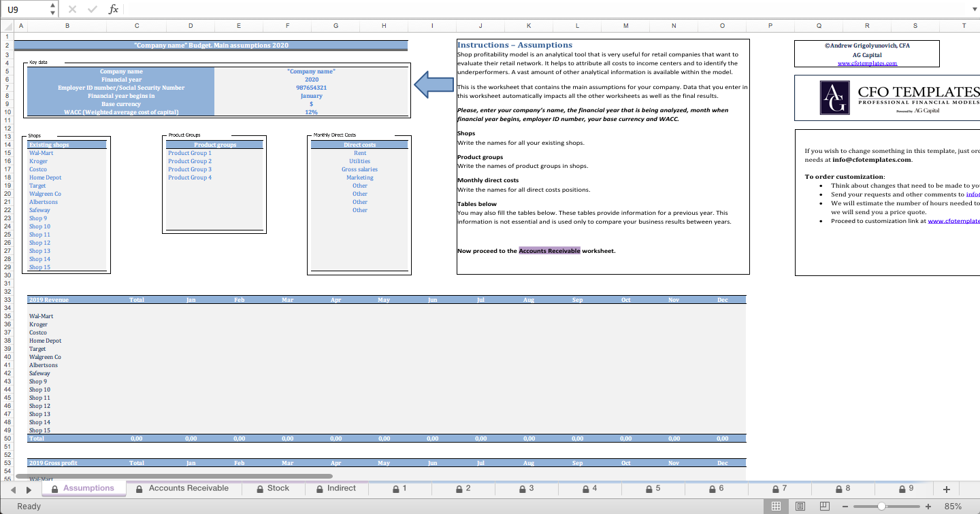Click Product Group 4 cell
This screenshot has height=514, width=980.
214,177
